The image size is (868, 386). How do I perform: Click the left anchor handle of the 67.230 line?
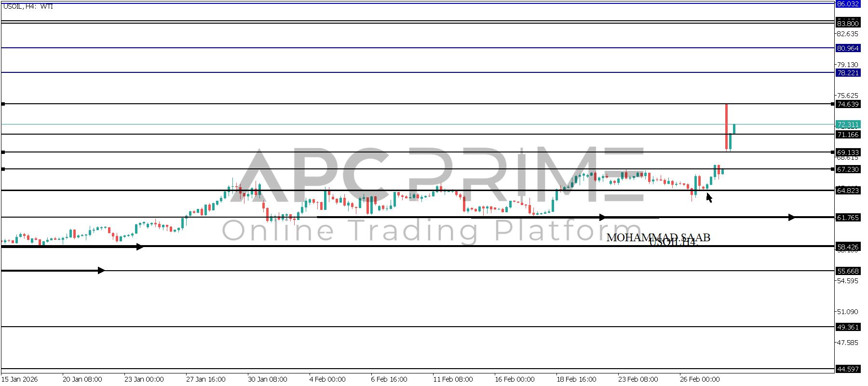click(x=3, y=169)
